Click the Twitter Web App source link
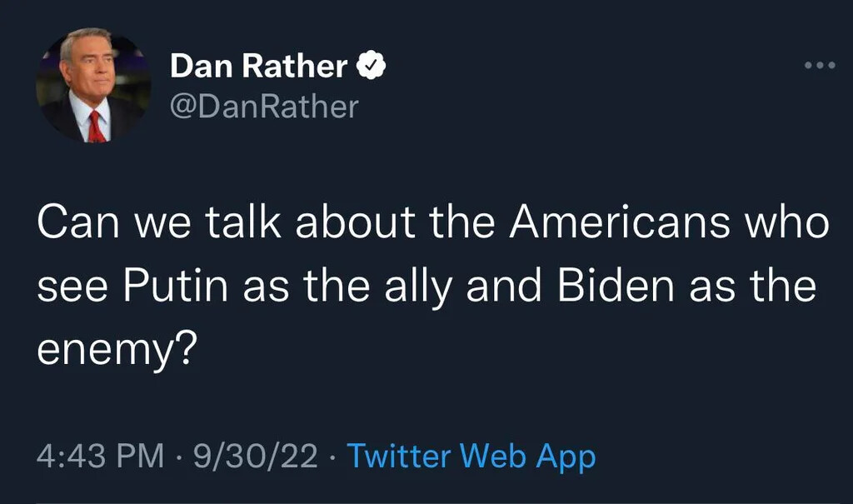The image size is (853, 504). tap(471, 457)
